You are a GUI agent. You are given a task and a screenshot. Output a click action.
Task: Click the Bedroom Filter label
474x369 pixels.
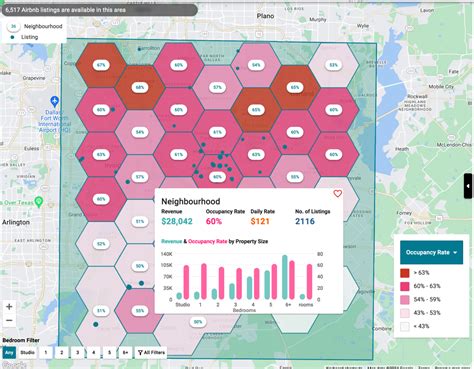(x=21, y=340)
